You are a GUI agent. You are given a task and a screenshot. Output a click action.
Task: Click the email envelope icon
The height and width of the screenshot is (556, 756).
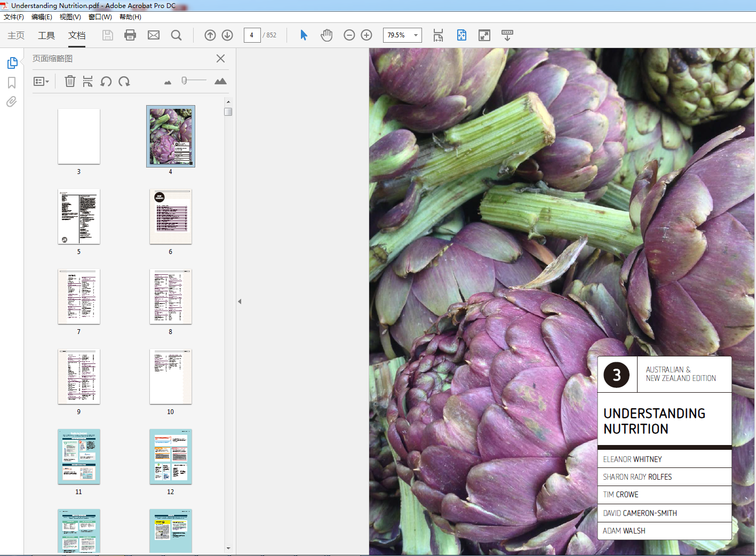(x=154, y=35)
